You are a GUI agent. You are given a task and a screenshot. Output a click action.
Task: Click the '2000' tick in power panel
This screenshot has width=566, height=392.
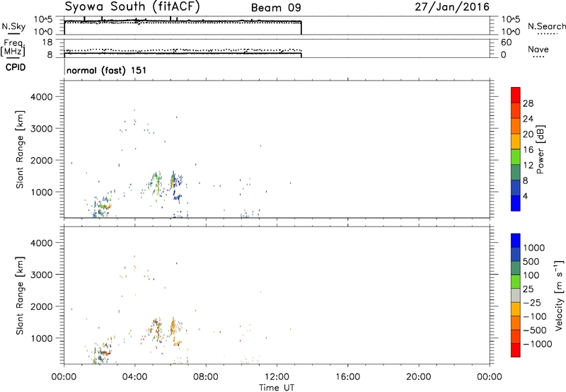(42, 160)
